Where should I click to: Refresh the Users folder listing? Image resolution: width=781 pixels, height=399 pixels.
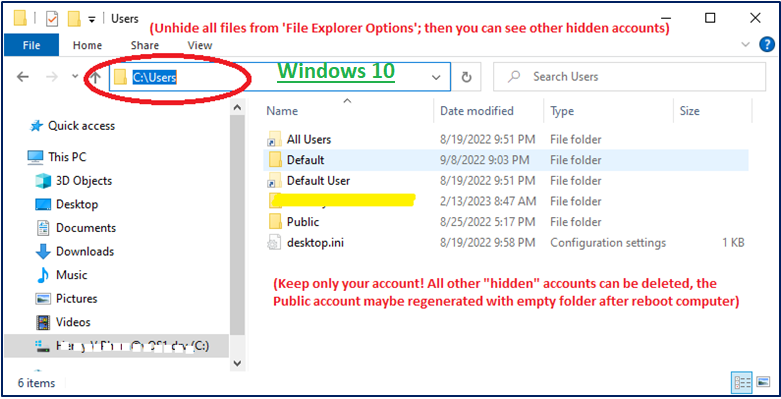(466, 77)
